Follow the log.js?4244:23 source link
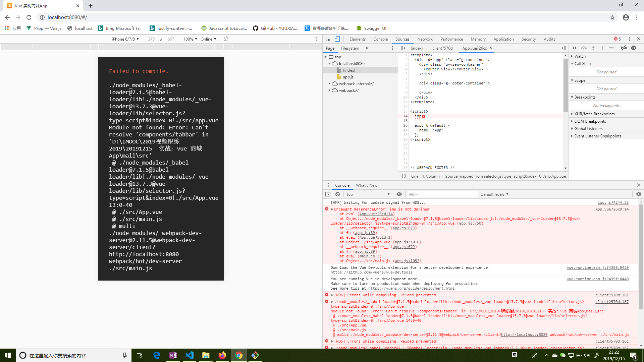 pyautogui.click(x=613, y=202)
